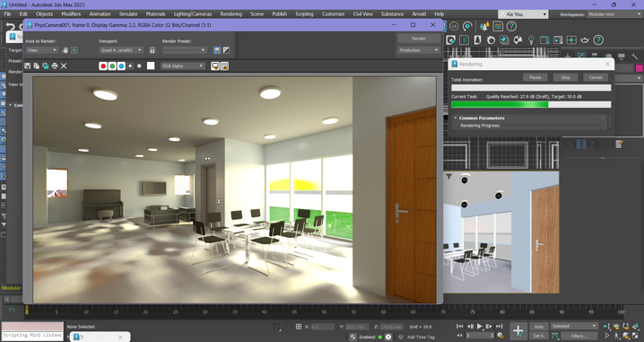Open the Selected key filter dropdown
Screen dimensions: 644x342
[574, 326]
